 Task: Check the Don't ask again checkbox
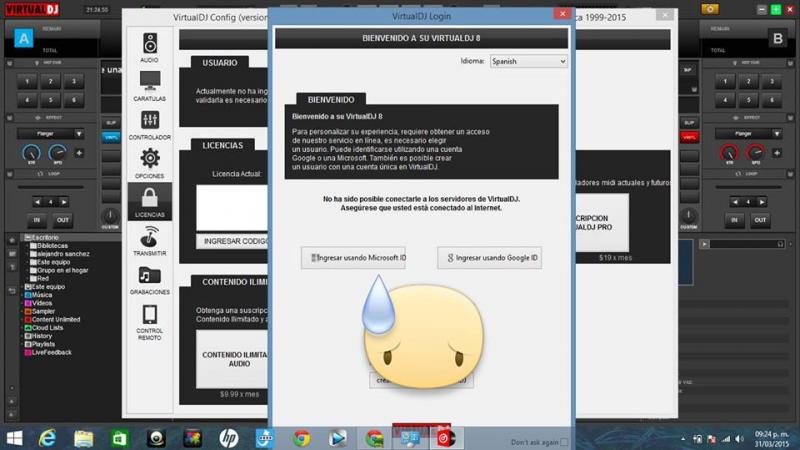pos(563,442)
